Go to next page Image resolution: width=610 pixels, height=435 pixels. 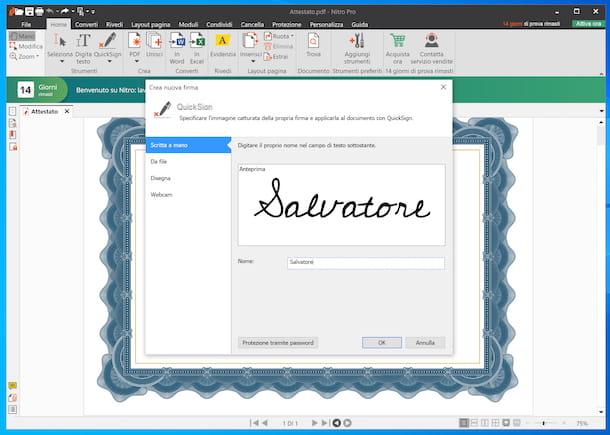314,423
